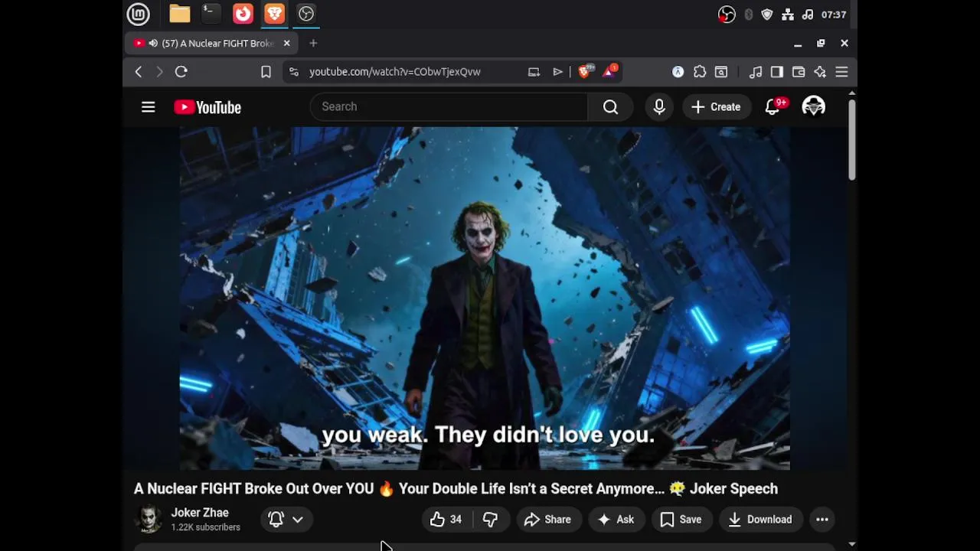Open Joker Zhae channel avatar
Screen dimensions: 980x551
(x=149, y=520)
